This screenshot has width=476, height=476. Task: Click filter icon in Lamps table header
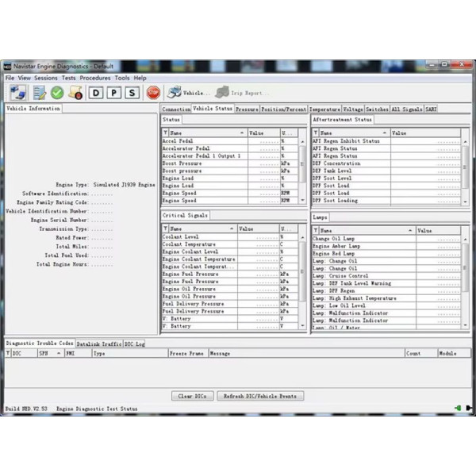[x=316, y=230]
